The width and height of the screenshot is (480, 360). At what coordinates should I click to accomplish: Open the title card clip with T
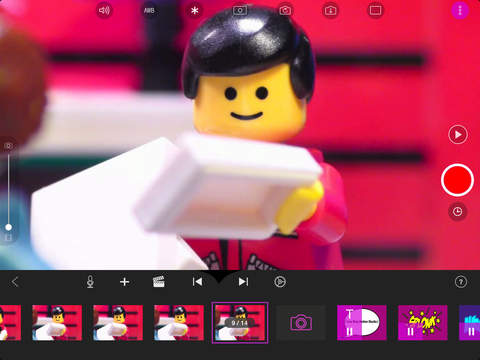(362, 323)
